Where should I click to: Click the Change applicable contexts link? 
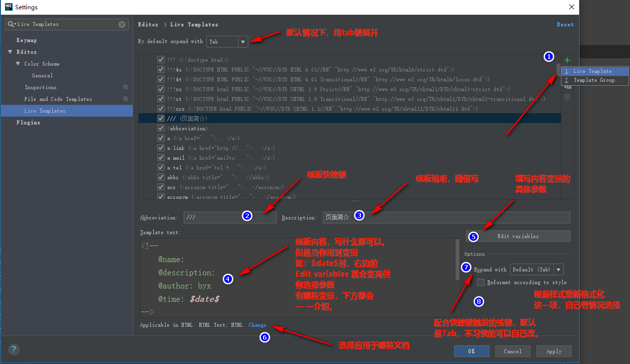[257, 325]
